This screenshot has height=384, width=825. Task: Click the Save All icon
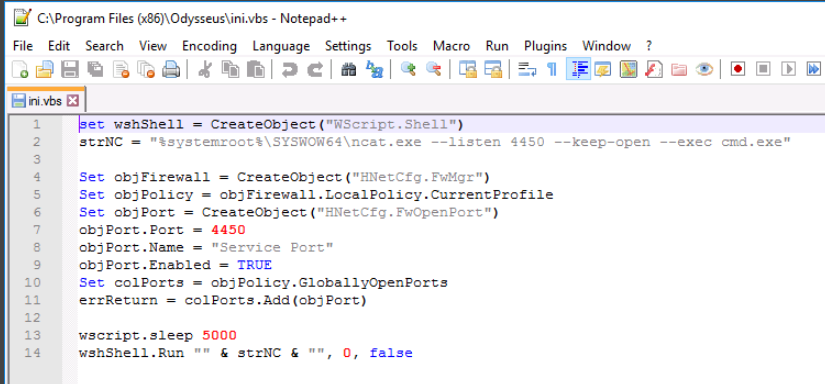pyautogui.click(x=95, y=69)
